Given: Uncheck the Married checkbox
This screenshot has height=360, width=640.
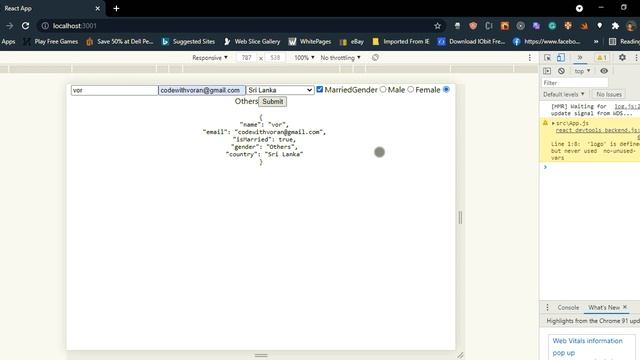Looking at the screenshot, I should [x=320, y=89].
